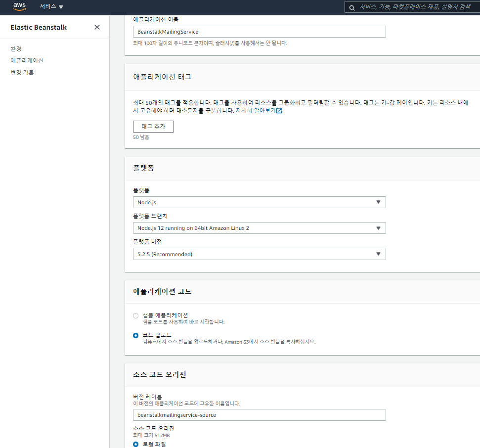
Task: Close the Elastic Beanstalk side panel
Action: (97, 27)
